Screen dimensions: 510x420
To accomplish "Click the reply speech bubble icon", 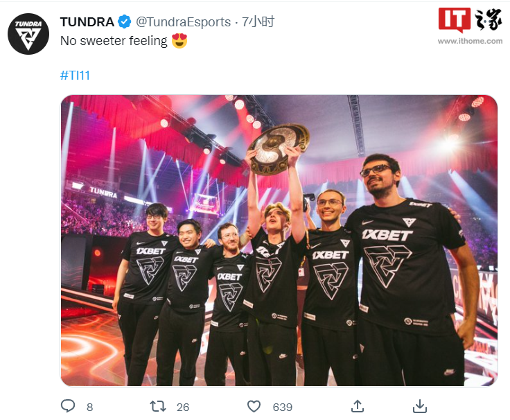I will (x=68, y=406).
